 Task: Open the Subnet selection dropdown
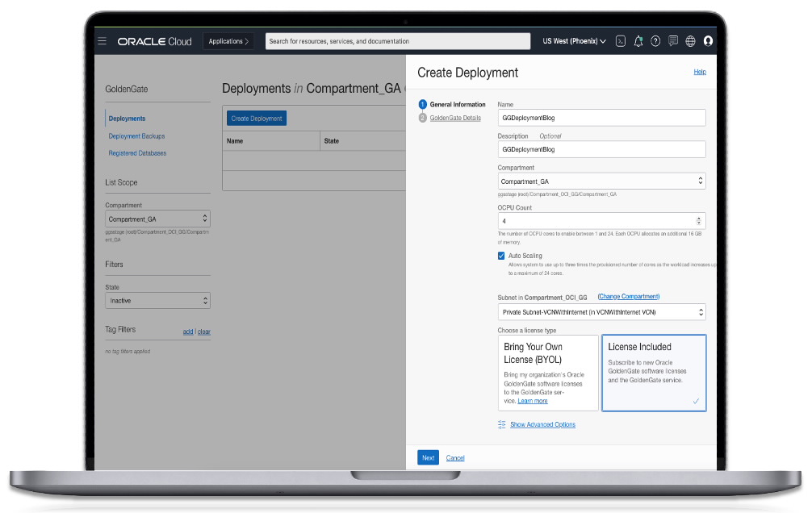[x=601, y=312]
